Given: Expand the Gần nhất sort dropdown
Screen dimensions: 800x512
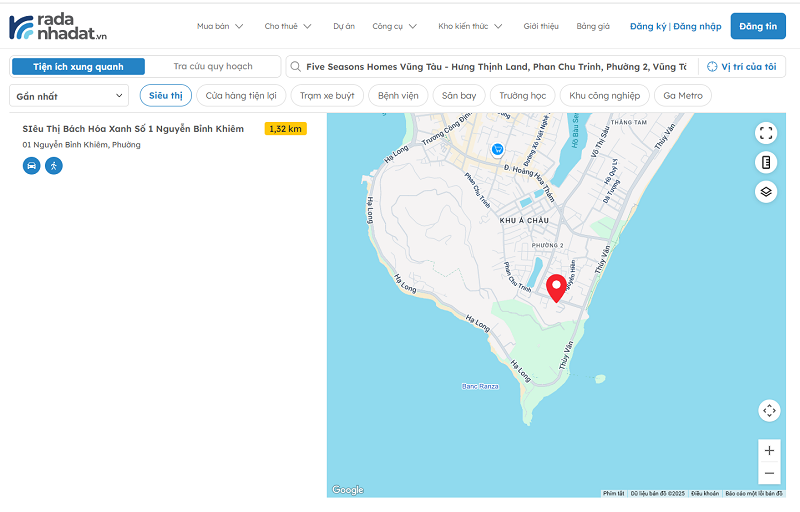Looking at the screenshot, I should [69, 96].
